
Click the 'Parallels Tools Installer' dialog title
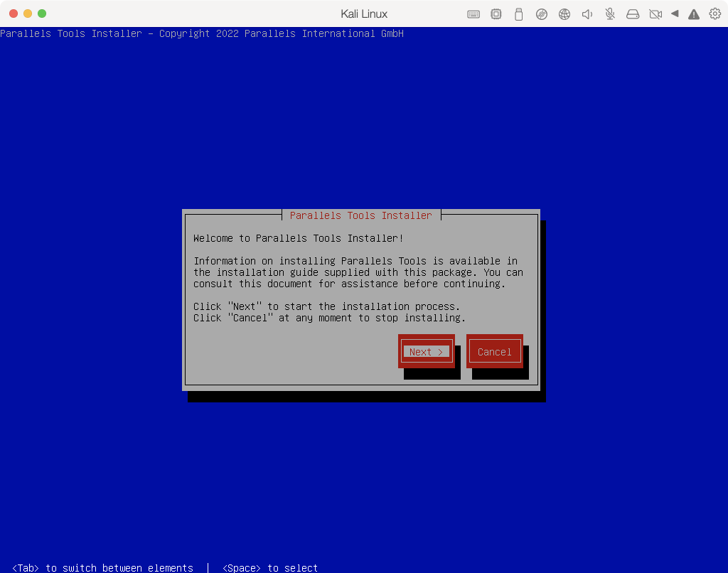tap(360, 215)
